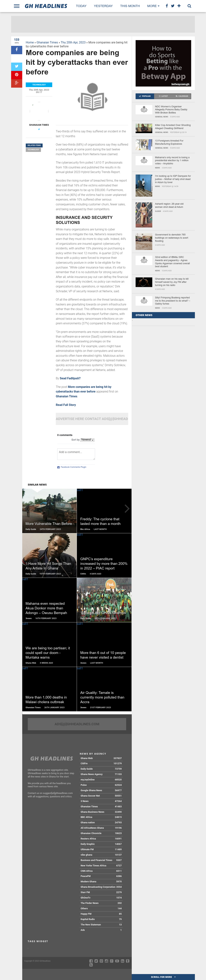206x980 pixels.
Task: Open GNPC's expenditure PIAC report card
Action: [104, 555]
